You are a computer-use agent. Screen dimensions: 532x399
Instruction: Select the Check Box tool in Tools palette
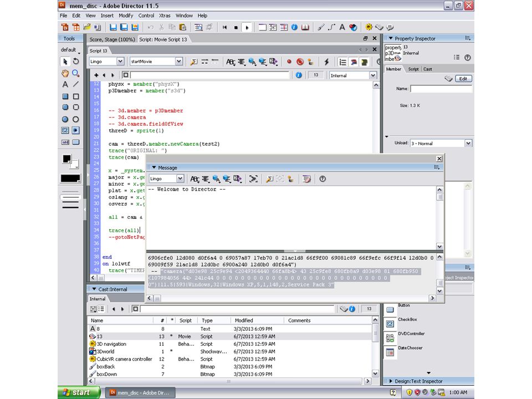(x=65, y=130)
